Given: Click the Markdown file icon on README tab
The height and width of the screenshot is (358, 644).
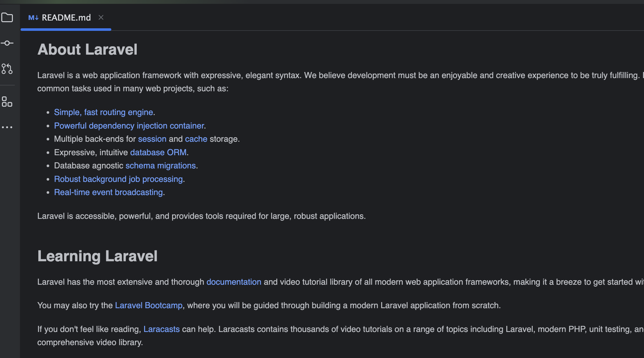Looking at the screenshot, I should [x=33, y=18].
